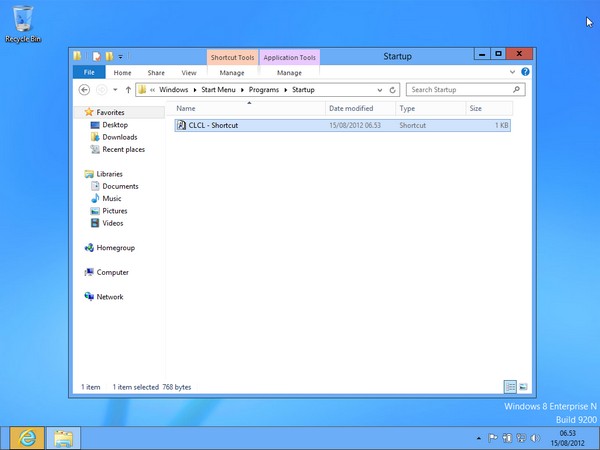Click the search magnifier icon
Viewport: 600px width, 450px height.
click(x=517, y=90)
